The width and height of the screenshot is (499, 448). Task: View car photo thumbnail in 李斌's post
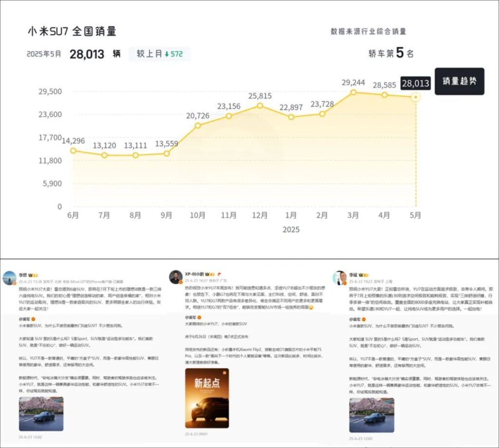point(371,414)
